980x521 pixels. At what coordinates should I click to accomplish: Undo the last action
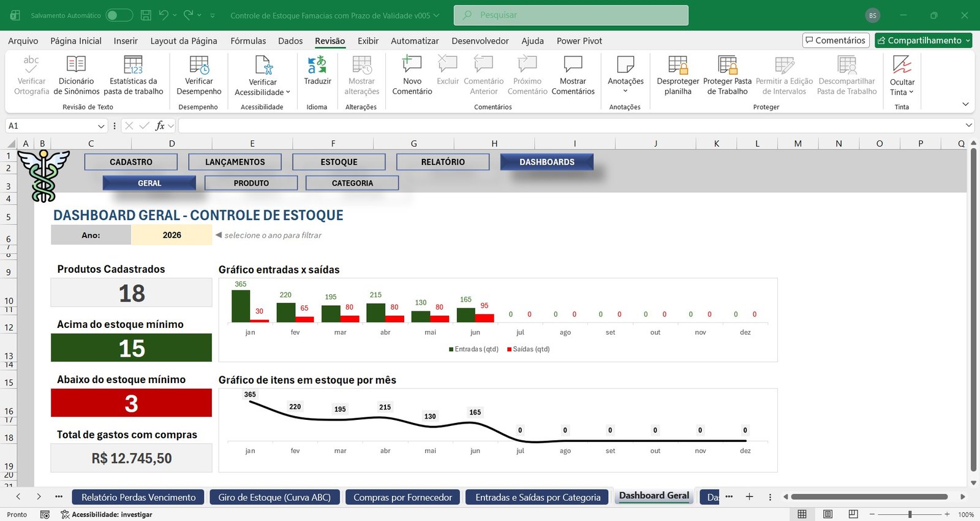tap(164, 15)
